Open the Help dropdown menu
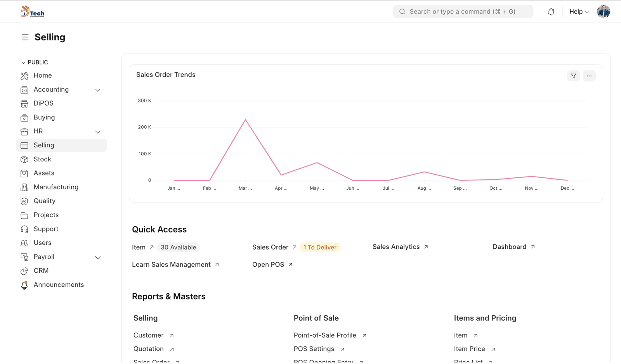 point(579,12)
